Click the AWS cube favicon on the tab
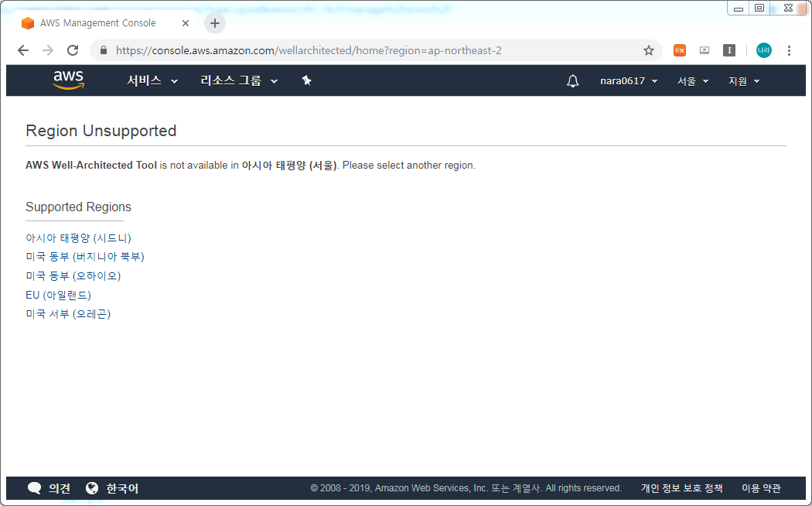Viewport: 812px width, 506px height. point(27,23)
